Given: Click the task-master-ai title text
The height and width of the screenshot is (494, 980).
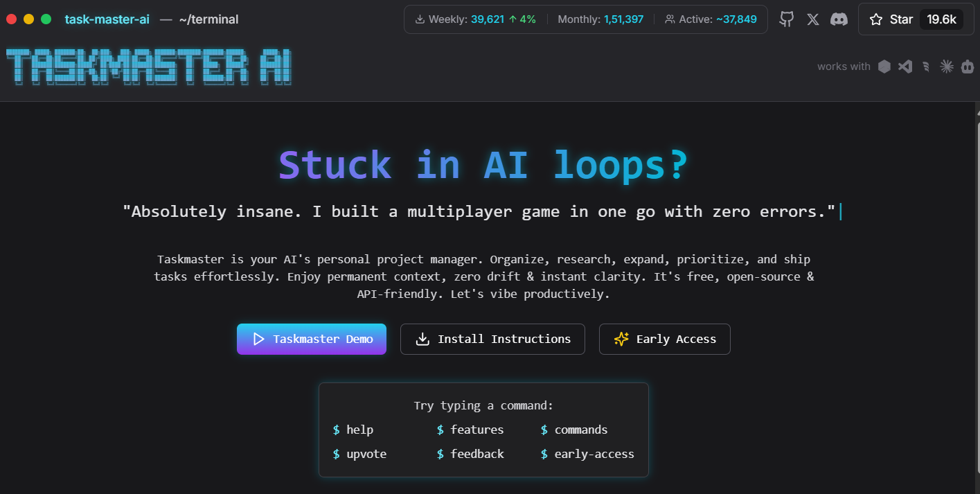Looking at the screenshot, I should point(107,19).
